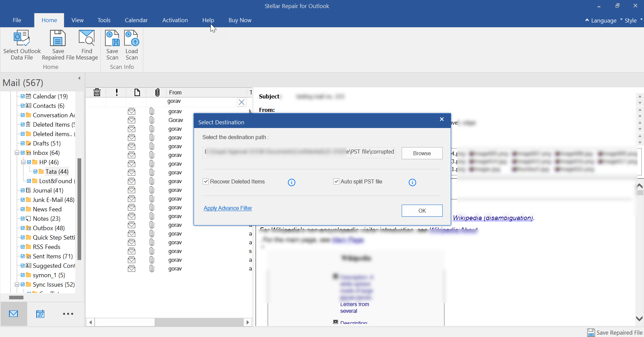Viewport: 644px width, 337px height.
Task: Switch to the View tab
Action: tap(78, 20)
